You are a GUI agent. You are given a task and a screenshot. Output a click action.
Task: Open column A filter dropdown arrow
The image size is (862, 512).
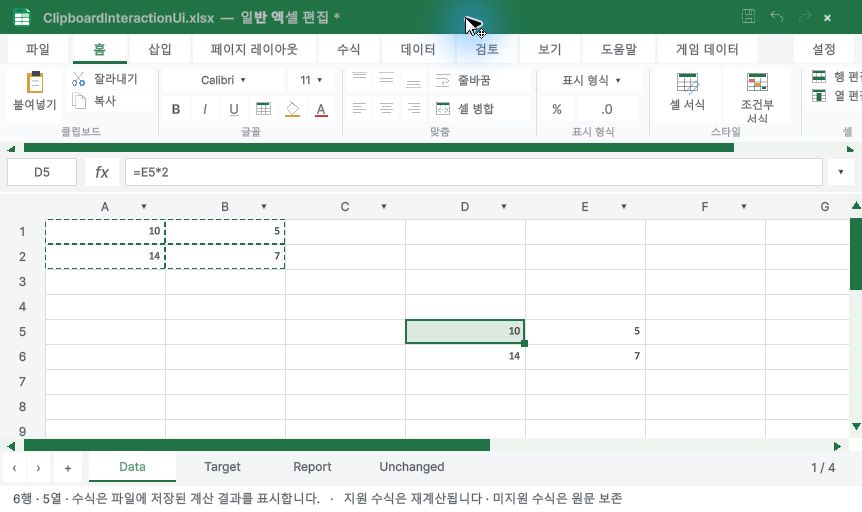[x=143, y=207]
